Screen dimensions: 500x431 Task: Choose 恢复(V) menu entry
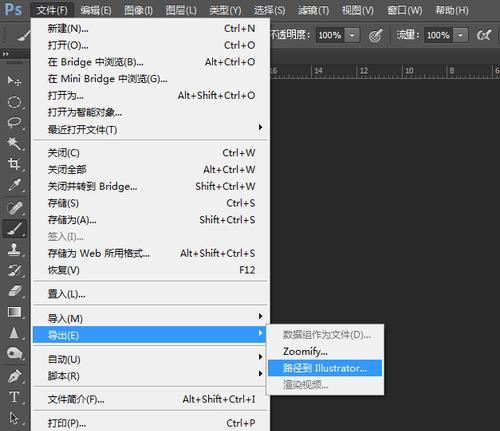click(150, 270)
